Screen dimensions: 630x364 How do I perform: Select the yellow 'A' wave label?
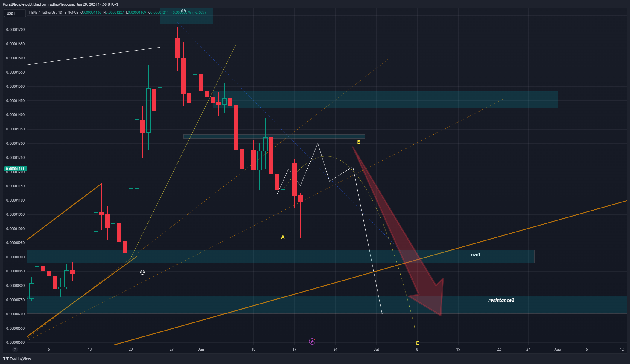pyautogui.click(x=283, y=237)
